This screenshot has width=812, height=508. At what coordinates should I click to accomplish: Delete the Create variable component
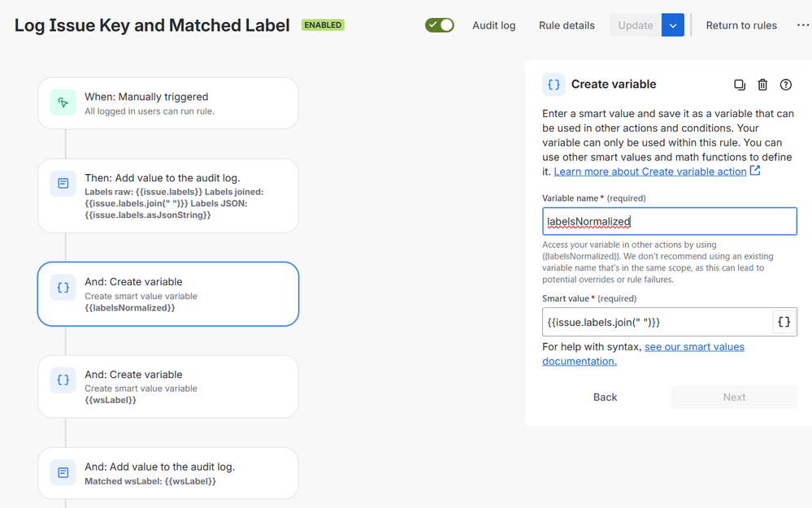click(x=762, y=85)
